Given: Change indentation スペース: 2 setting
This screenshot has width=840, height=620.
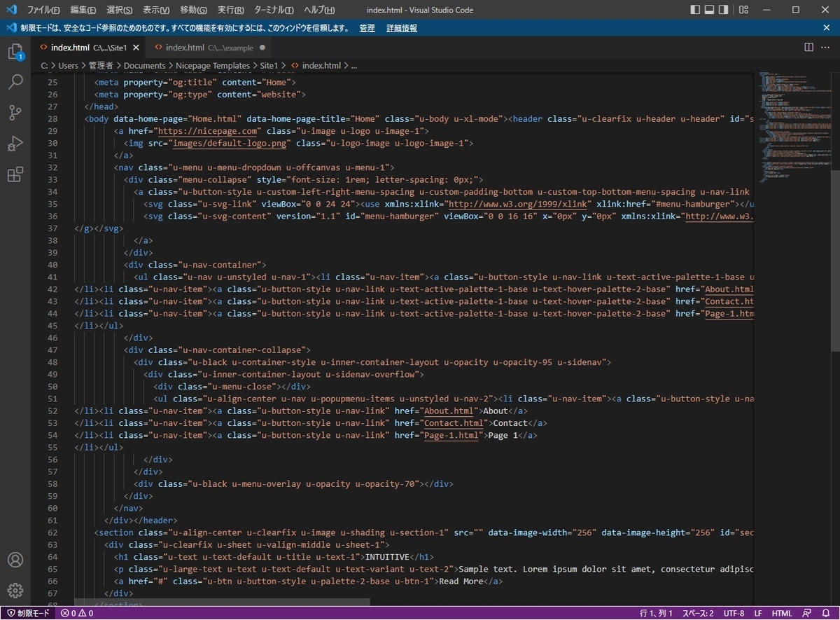Looking at the screenshot, I should [x=698, y=613].
